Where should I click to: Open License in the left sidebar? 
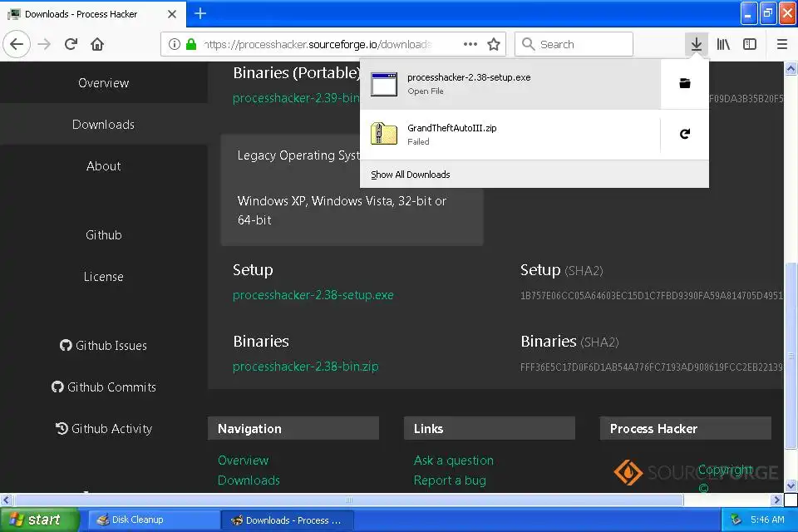103,277
